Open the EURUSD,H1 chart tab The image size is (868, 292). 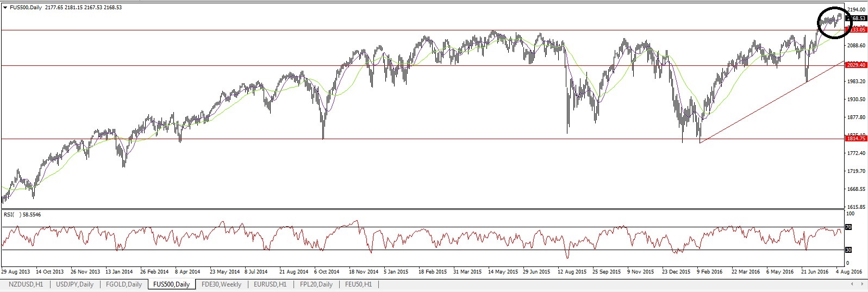tap(271, 284)
